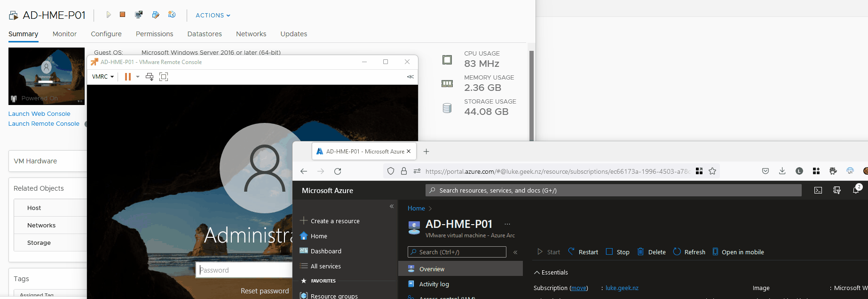Image resolution: width=868 pixels, height=299 pixels.
Task: Select Overview in the resource menu
Action: point(460,269)
